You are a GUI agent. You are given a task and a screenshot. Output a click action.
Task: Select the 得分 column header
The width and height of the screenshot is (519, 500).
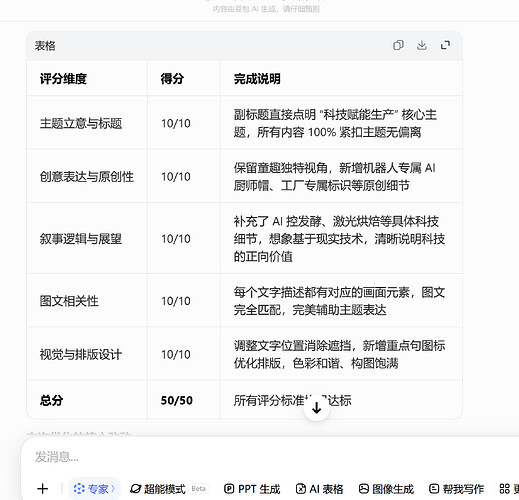[x=172, y=79]
